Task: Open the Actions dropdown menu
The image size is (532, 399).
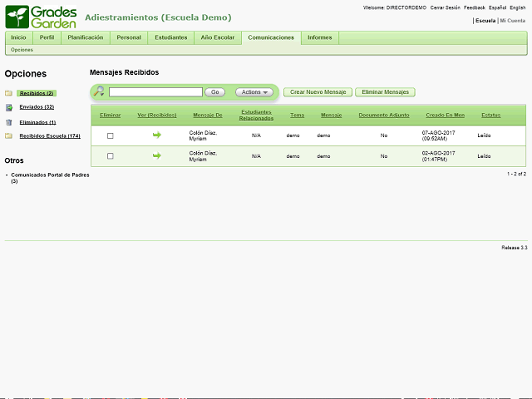Action: click(x=254, y=92)
